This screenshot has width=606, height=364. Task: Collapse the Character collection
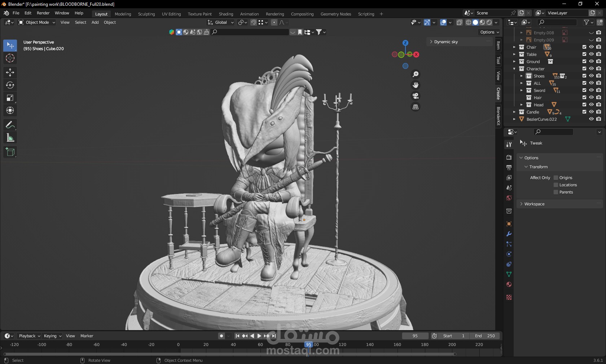(514, 69)
